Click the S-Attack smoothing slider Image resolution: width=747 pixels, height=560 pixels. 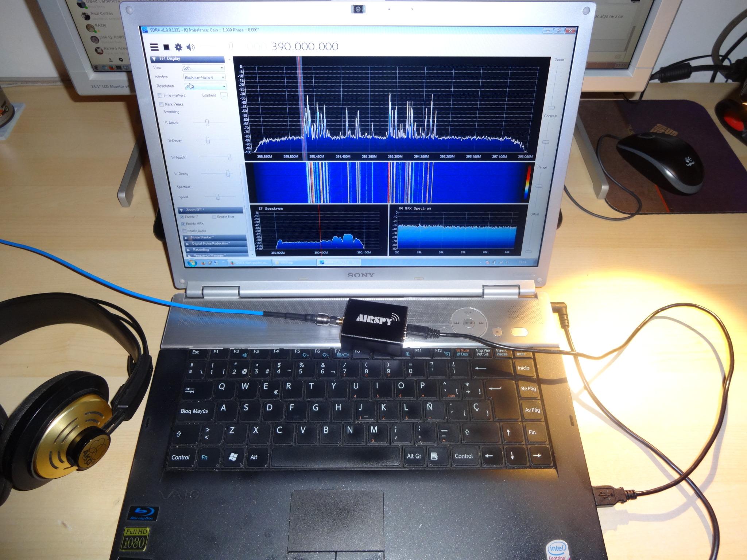point(207,123)
